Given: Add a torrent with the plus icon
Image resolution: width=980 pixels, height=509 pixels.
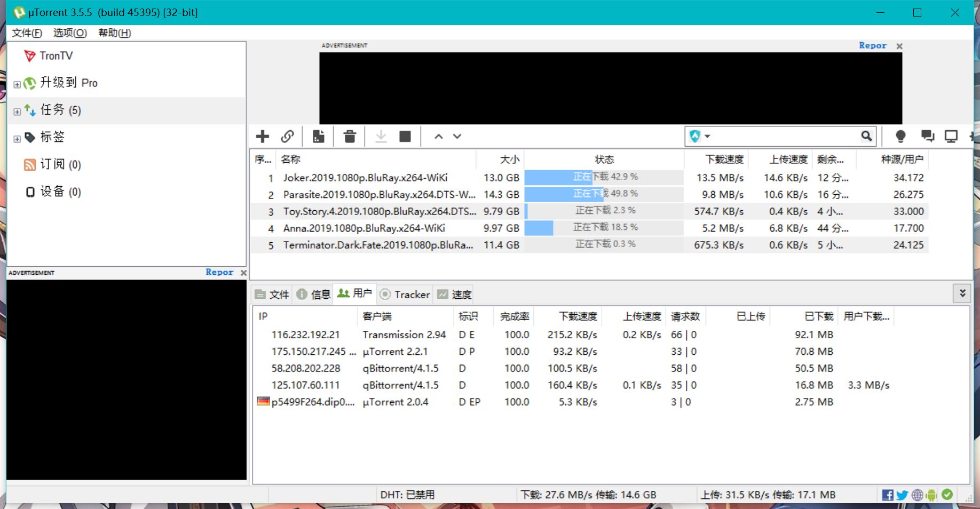Looking at the screenshot, I should (263, 137).
